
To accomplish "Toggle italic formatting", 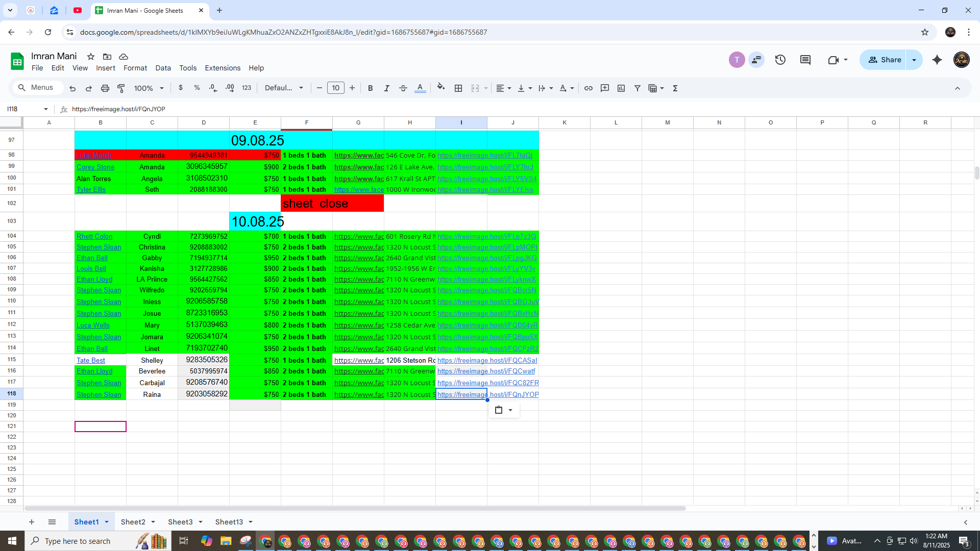I will pos(386,88).
